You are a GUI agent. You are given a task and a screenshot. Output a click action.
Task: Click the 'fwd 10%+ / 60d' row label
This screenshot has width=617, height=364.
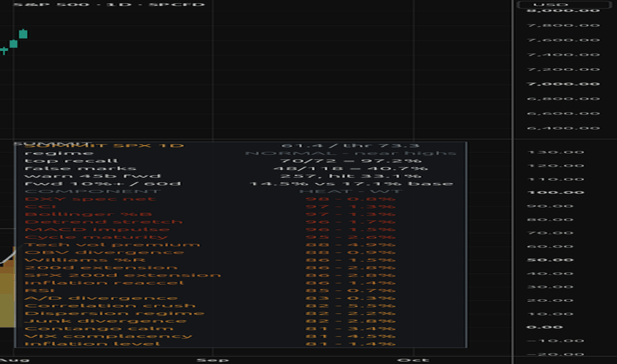(x=103, y=184)
